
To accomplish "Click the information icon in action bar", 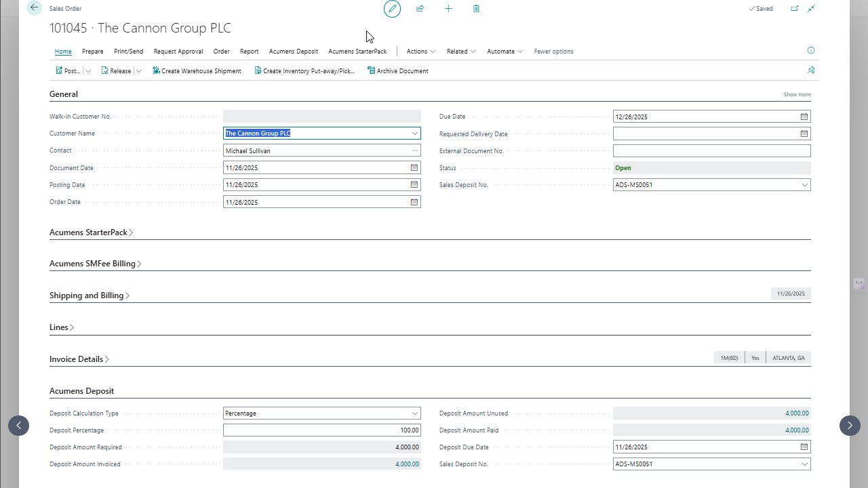I will tap(811, 51).
